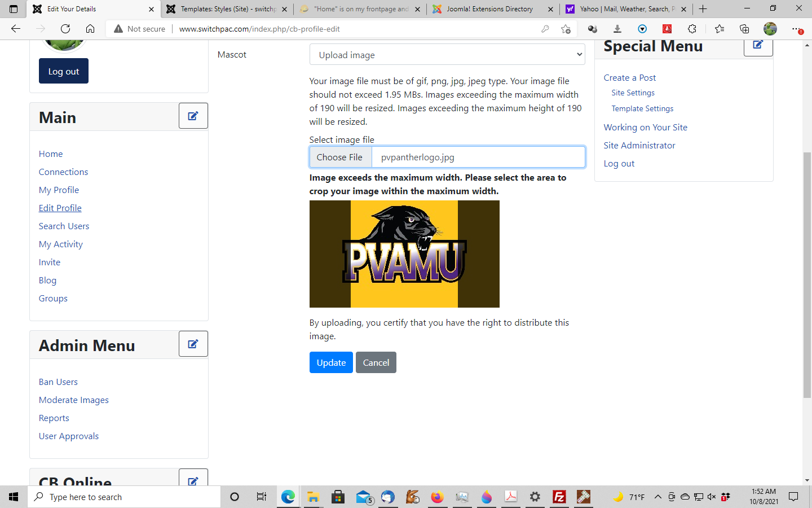Open the Working on Your Site link
Viewport: 812px width, 508px height.
[x=646, y=127]
